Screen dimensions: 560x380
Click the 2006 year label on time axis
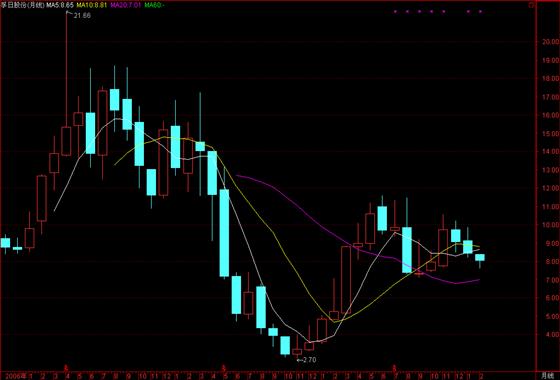pos(13,376)
